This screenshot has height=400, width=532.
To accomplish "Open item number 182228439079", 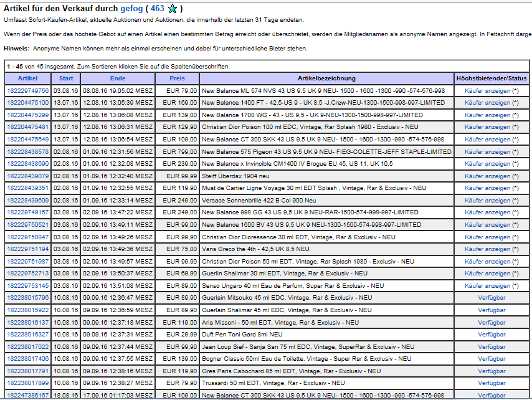I will click(28, 176).
